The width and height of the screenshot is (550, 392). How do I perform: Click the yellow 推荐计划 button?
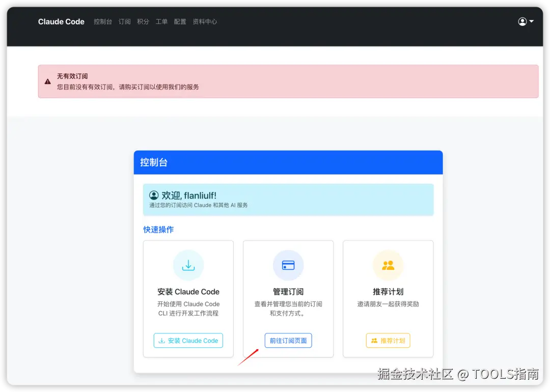(388, 341)
